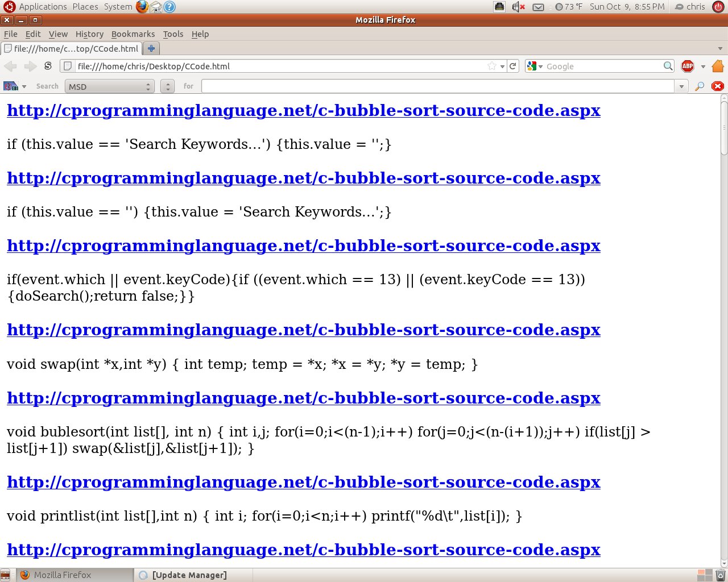The width and height of the screenshot is (728, 582).
Task: Click the text "void printlist(int list[],int n)"
Action: [102, 516]
